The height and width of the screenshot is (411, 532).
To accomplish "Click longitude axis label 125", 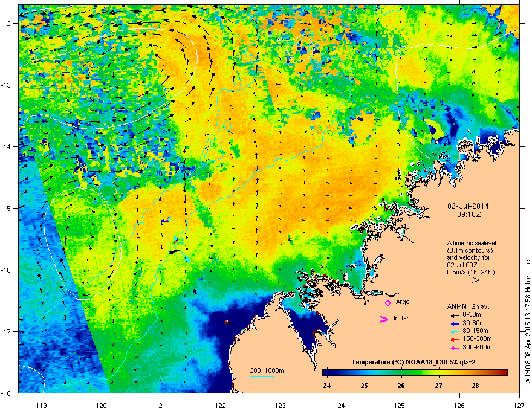I will click(x=400, y=404).
